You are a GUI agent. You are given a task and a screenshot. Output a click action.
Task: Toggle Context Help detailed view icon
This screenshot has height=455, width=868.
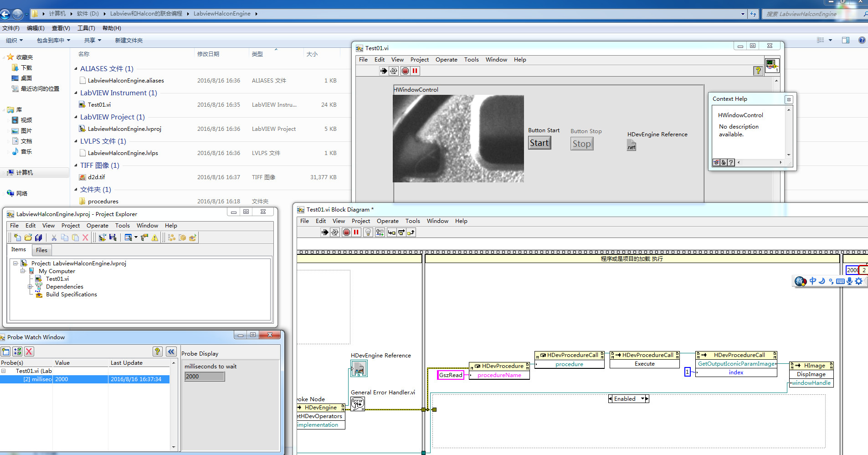(716, 163)
